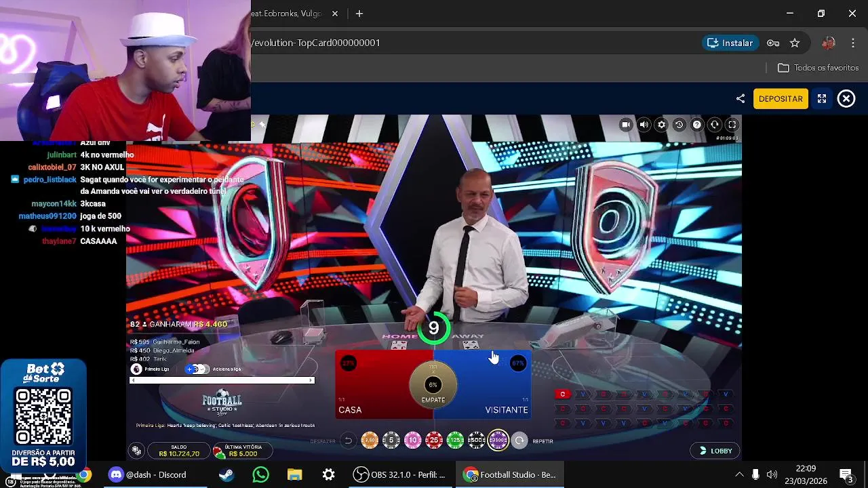Open Steam from the taskbar
The image size is (868, 488).
(x=226, y=474)
